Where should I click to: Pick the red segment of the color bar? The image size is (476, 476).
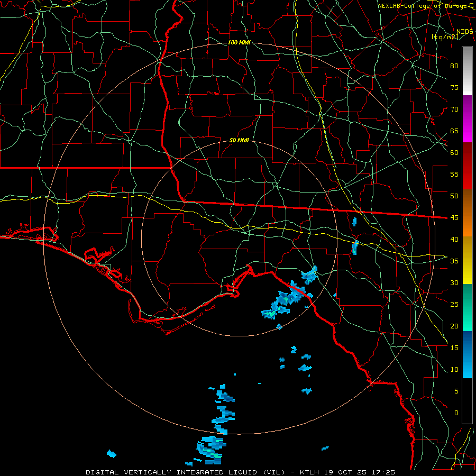(x=467, y=166)
